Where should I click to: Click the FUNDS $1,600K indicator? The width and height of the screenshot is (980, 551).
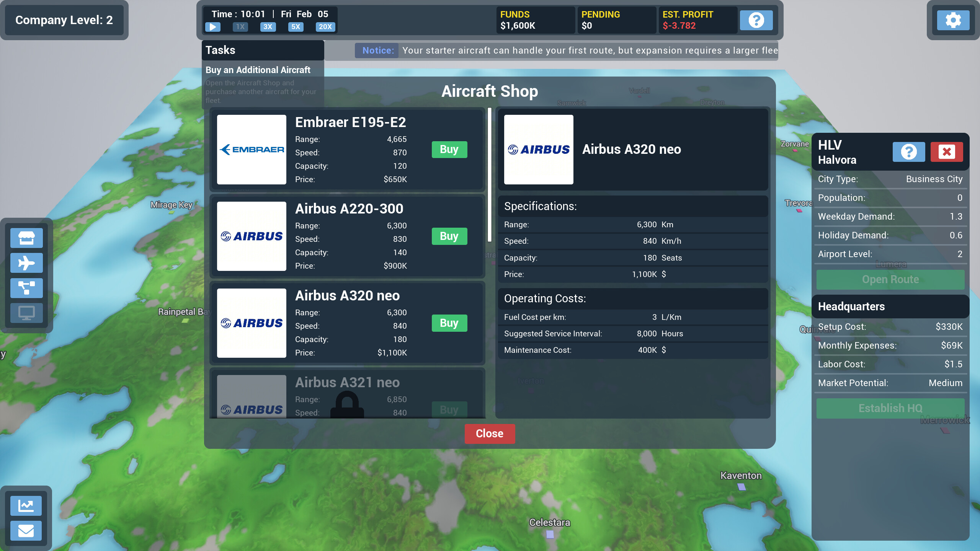click(x=536, y=20)
